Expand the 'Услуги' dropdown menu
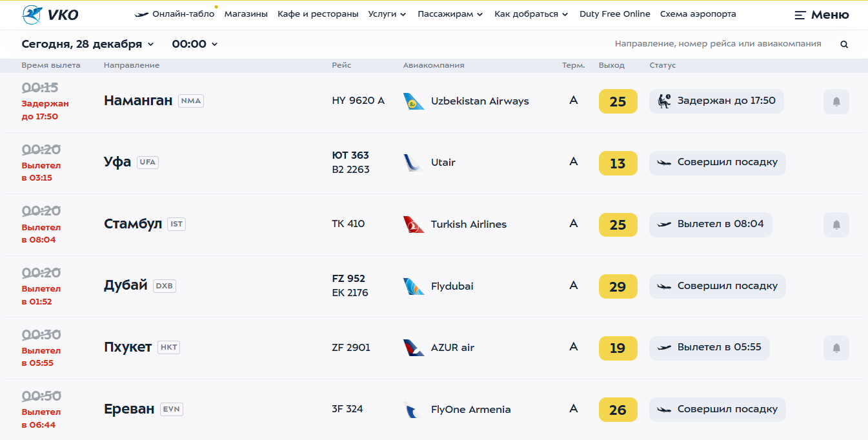Image resolution: width=868 pixels, height=440 pixels. point(387,14)
